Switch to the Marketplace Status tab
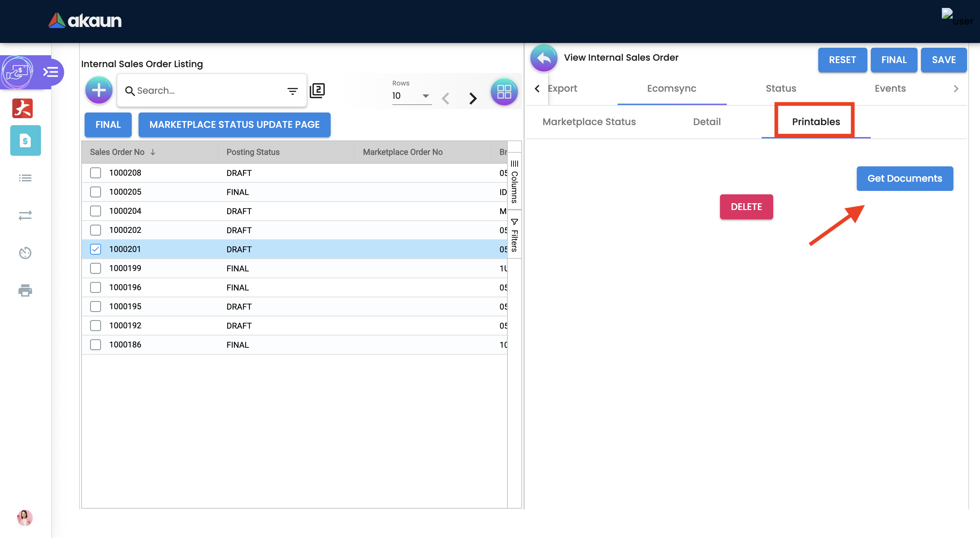 (589, 122)
